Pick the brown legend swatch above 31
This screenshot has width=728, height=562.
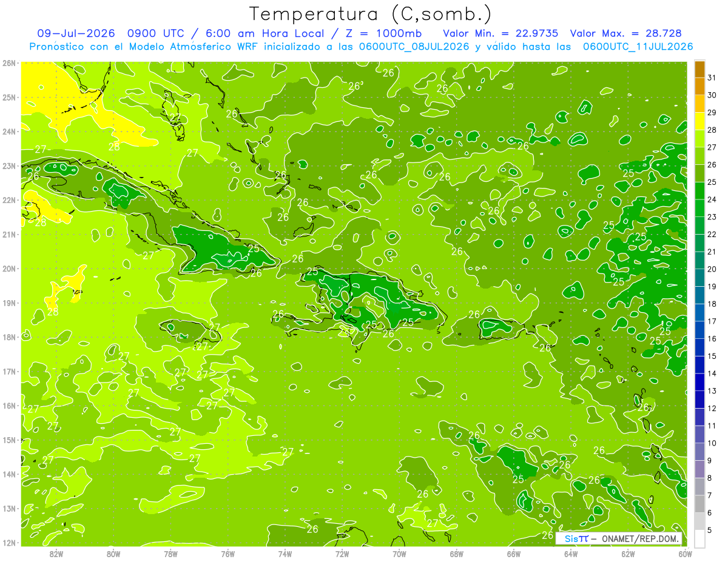coord(699,69)
